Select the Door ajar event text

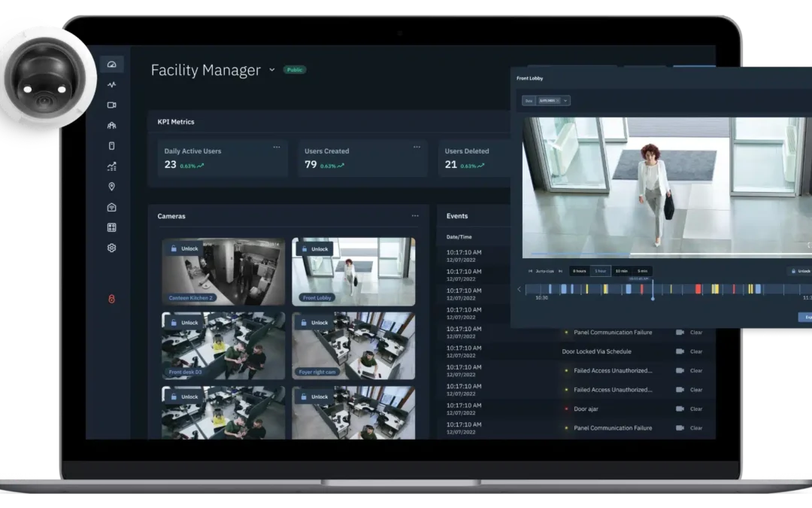[x=586, y=409]
